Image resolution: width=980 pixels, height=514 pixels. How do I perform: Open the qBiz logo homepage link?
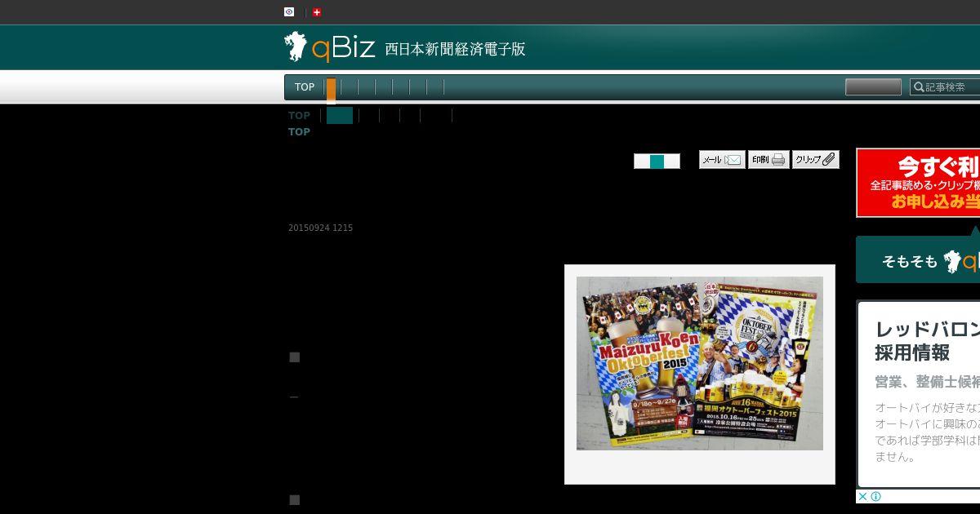(x=330, y=47)
